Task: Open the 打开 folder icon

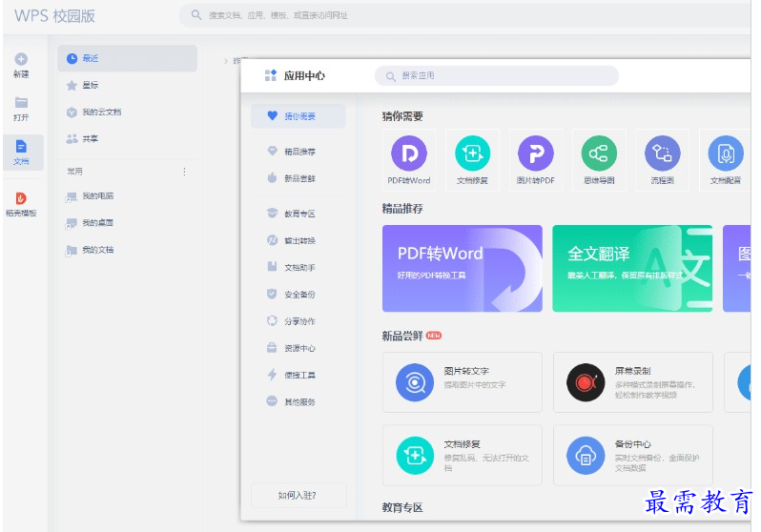Action: 21,102
